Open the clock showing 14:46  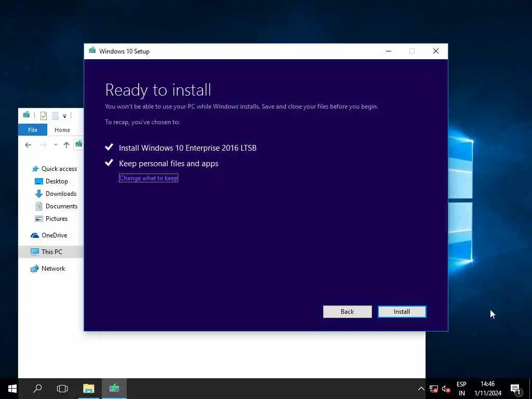click(x=487, y=389)
